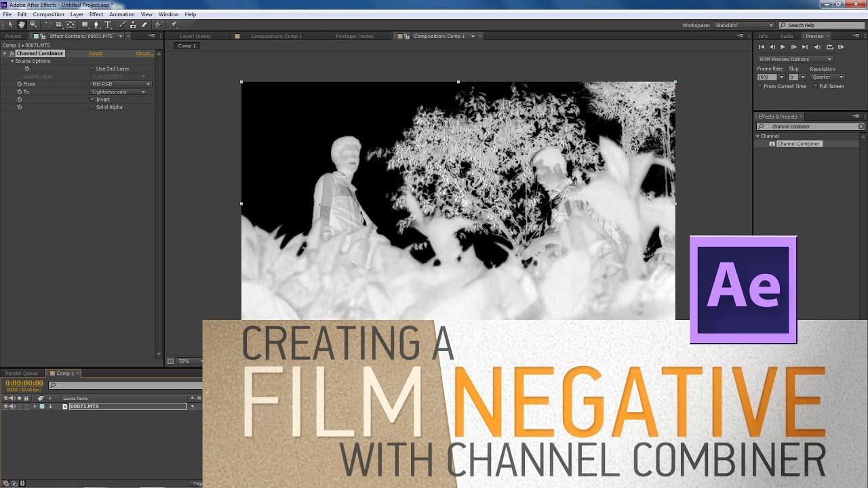This screenshot has width=868, height=488.
Task: Select the Rectangle shape tool
Action: click(x=85, y=24)
